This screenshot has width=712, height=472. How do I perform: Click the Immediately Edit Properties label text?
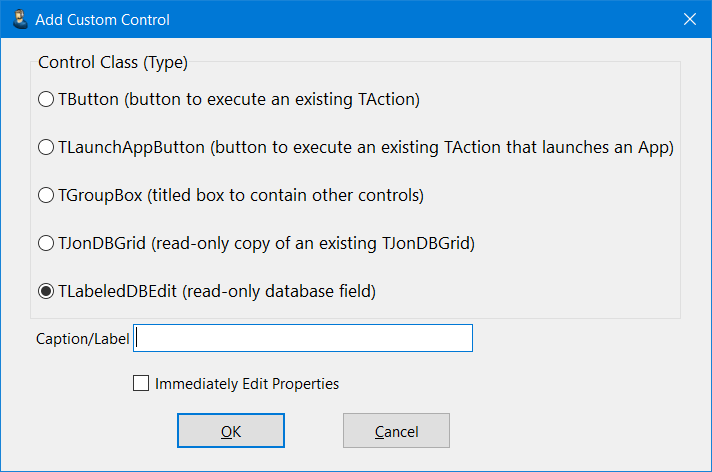click(x=247, y=383)
